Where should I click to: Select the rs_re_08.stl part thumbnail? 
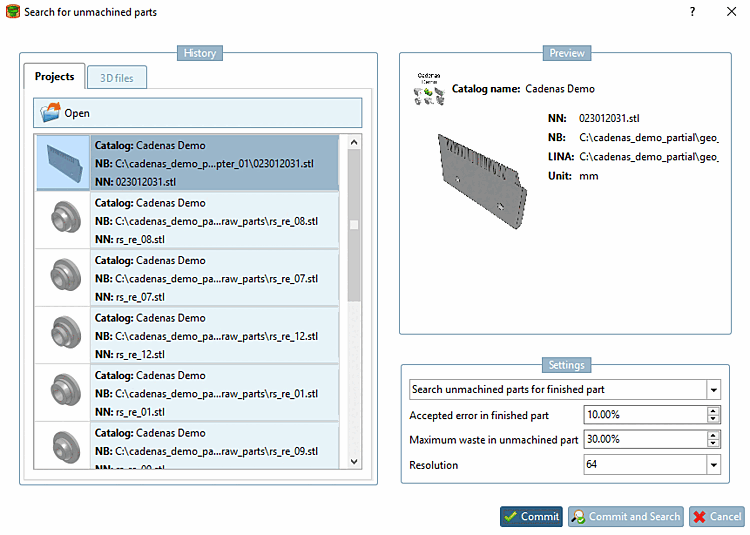tap(63, 221)
